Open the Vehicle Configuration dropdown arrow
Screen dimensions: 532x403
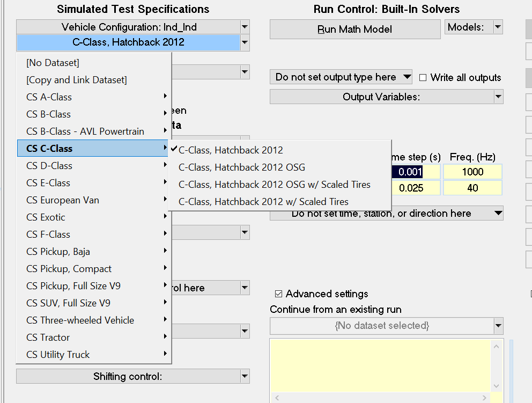click(245, 27)
